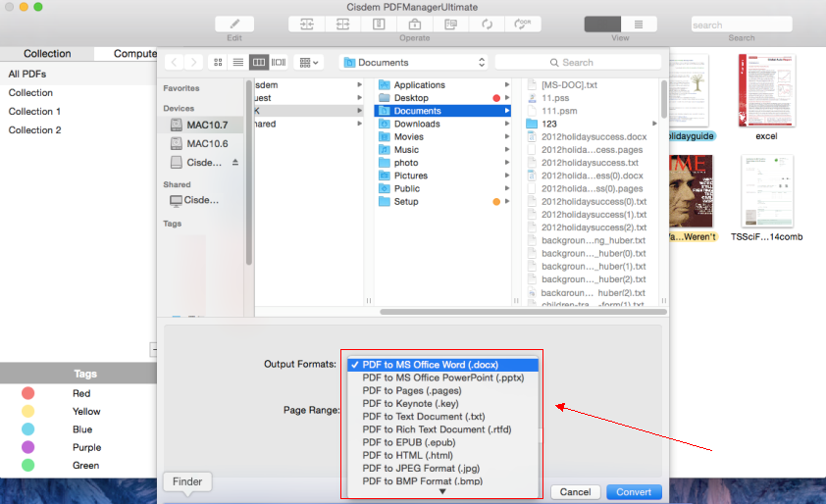Click the Red tag color dot
This screenshot has height=504, width=826.
pyautogui.click(x=27, y=393)
